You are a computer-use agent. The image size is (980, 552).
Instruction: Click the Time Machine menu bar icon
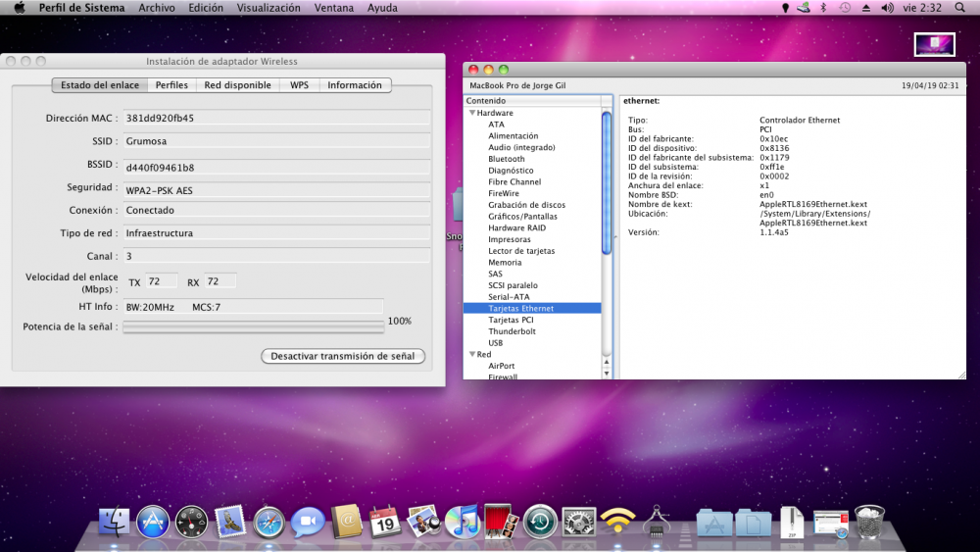845,8
